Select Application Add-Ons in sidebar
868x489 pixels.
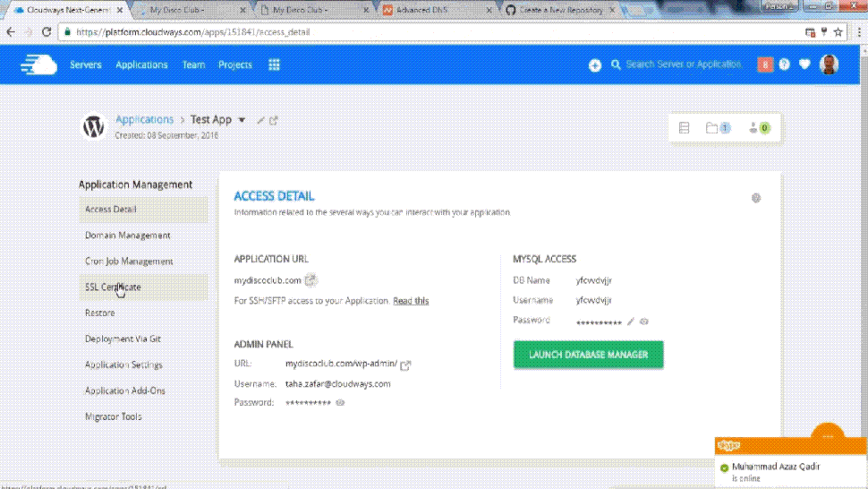click(x=143, y=391)
